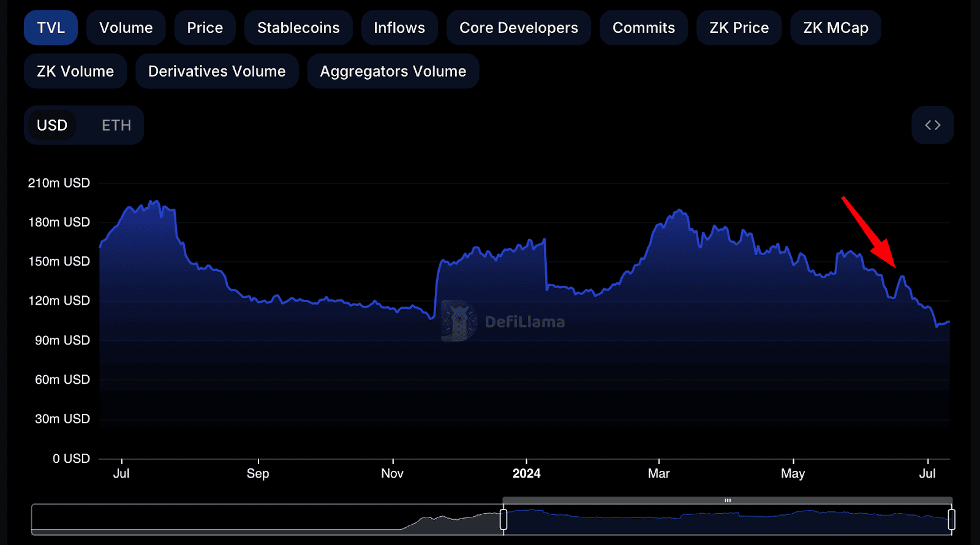Enable ZK MCap metric

(835, 28)
